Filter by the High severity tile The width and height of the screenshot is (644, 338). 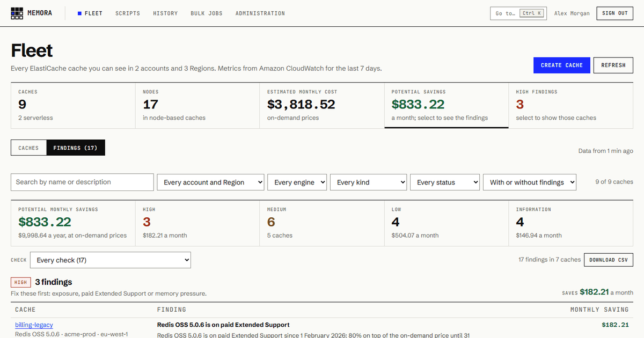[x=197, y=223]
